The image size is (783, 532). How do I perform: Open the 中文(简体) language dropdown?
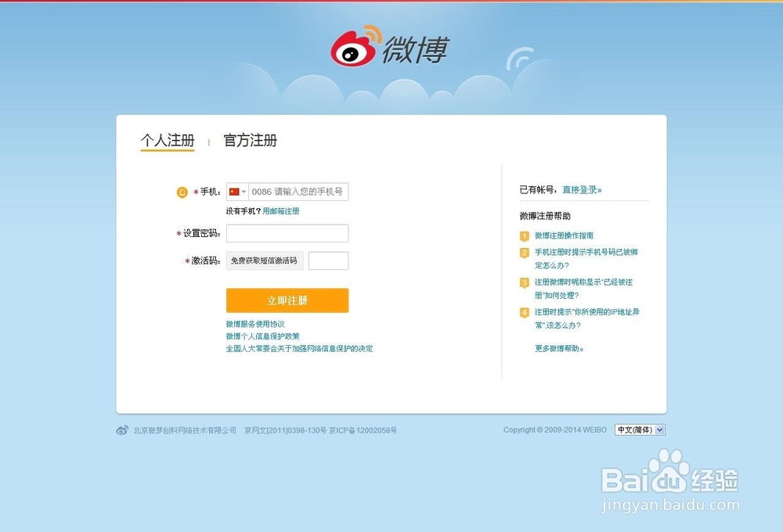point(640,430)
